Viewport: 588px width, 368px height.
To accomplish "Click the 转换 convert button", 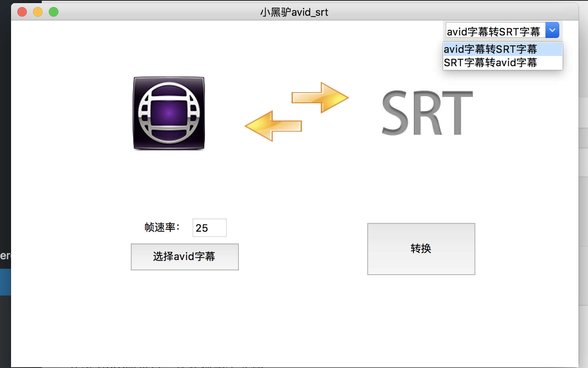I will (x=421, y=249).
